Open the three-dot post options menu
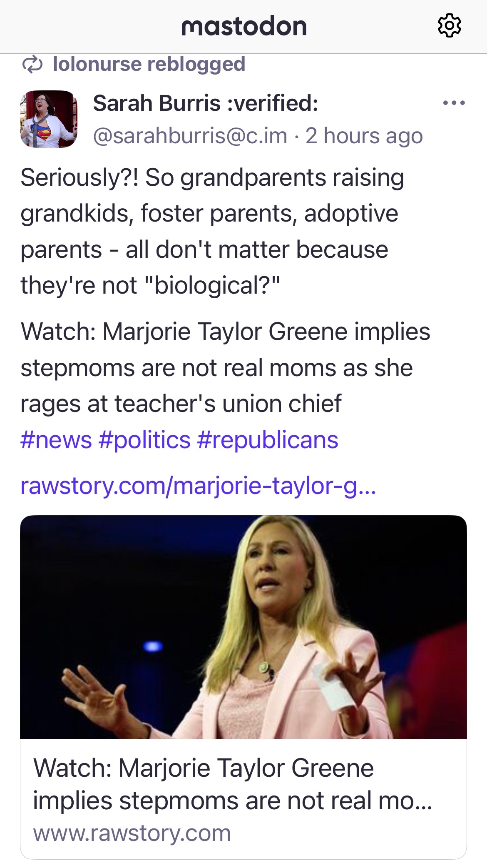Screen dimensions: 487x868 tap(454, 103)
